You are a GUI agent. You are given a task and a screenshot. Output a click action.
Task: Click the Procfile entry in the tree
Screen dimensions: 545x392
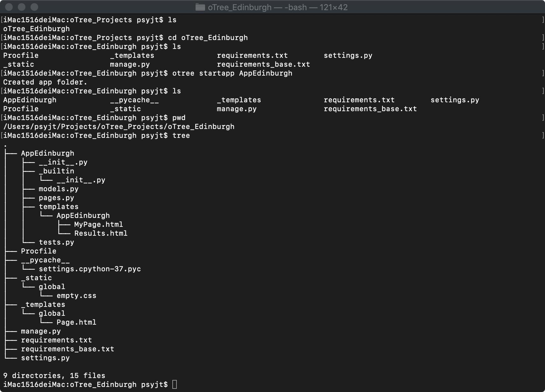(x=38, y=251)
